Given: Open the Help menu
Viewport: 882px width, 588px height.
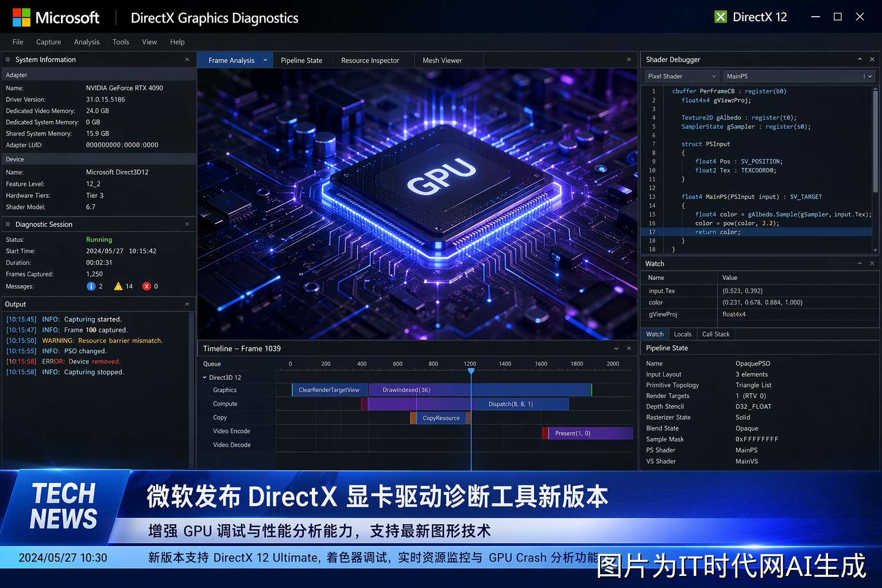Looking at the screenshot, I should [177, 42].
